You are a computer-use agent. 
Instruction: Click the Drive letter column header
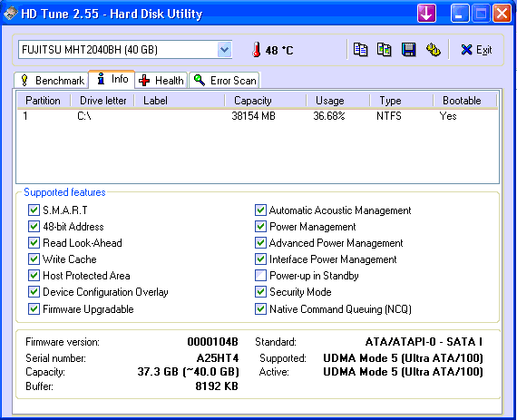[x=102, y=100]
